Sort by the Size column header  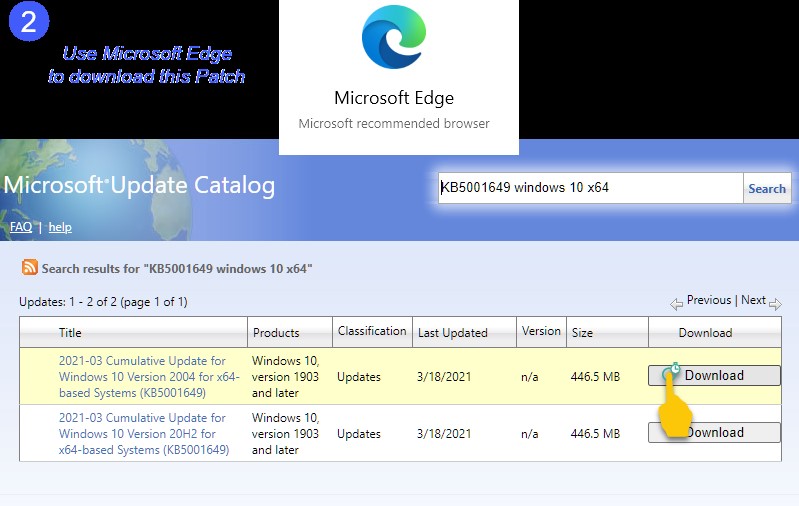[x=581, y=333]
